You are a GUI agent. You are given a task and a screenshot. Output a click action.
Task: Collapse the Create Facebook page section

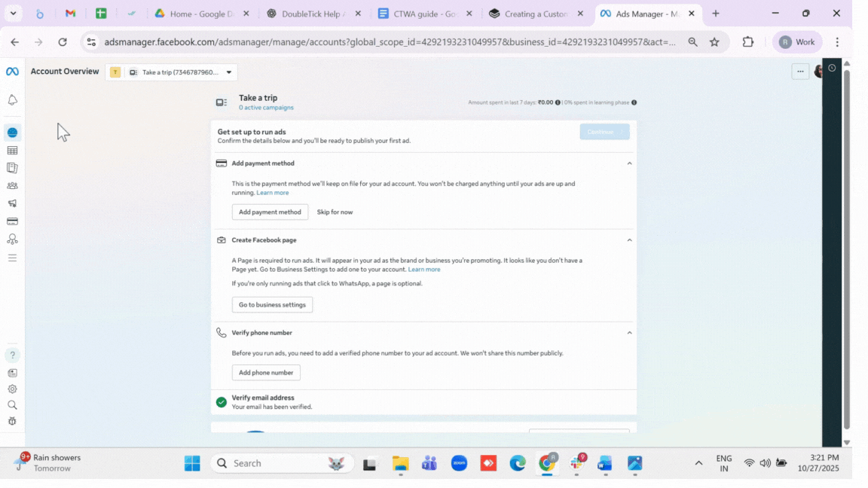coord(629,240)
